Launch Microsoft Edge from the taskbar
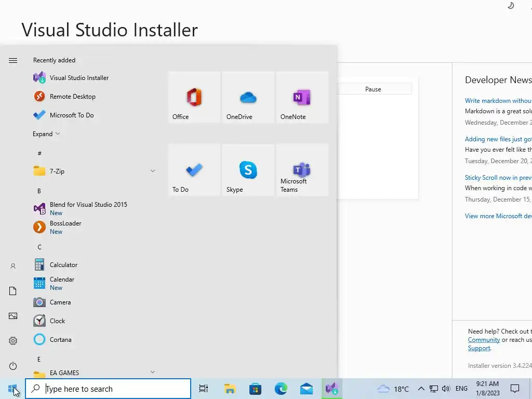Image resolution: width=532 pixels, height=399 pixels. click(281, 389)
